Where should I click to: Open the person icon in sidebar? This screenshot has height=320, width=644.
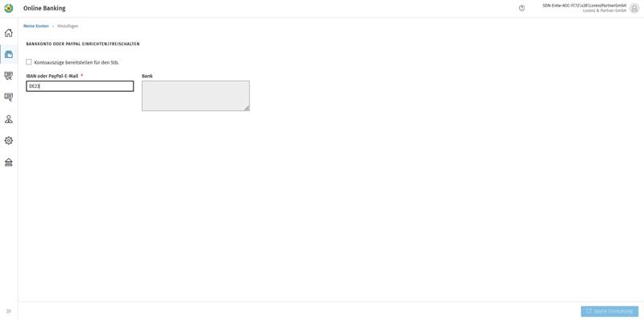pyautogui.click(x=9, y=119)
